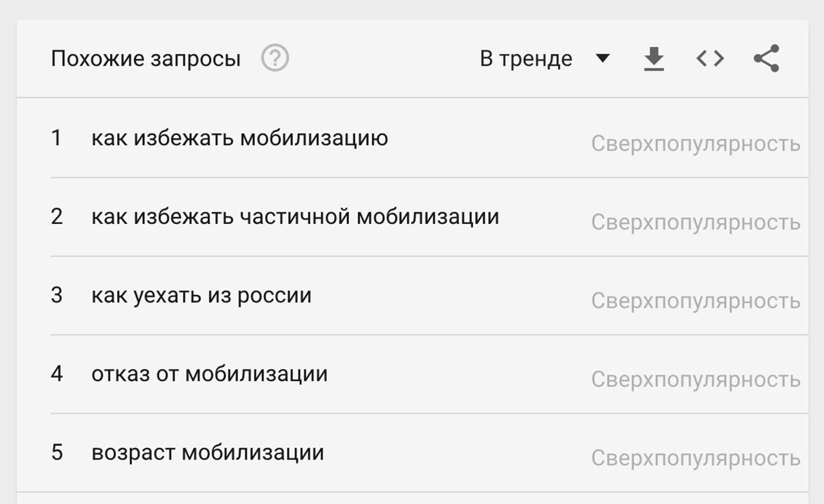Open query "как избежать частичной мобилизации"
824x504 pixels.
295,216
